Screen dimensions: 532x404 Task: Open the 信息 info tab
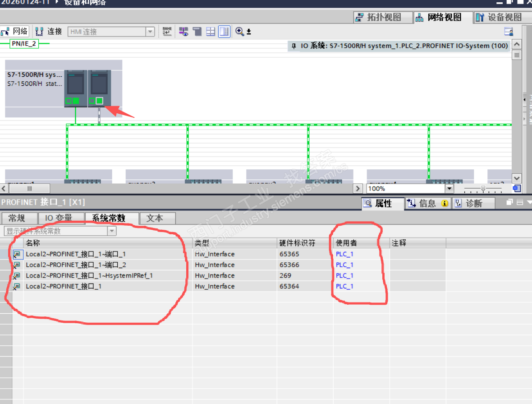click(x=428, y=203)
